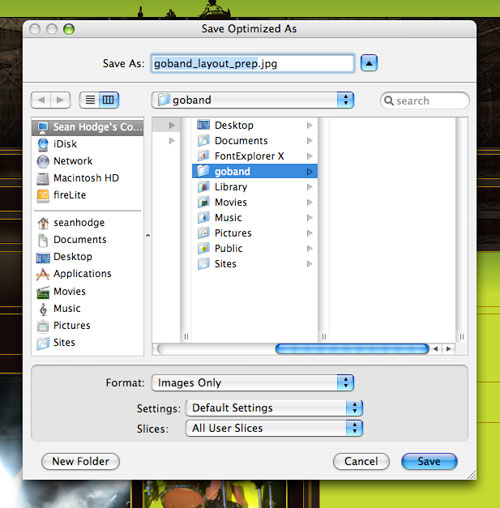Click the Public folder icon in column view
Viewport: 500px width, 508px height.
click(x=204, y=248)
